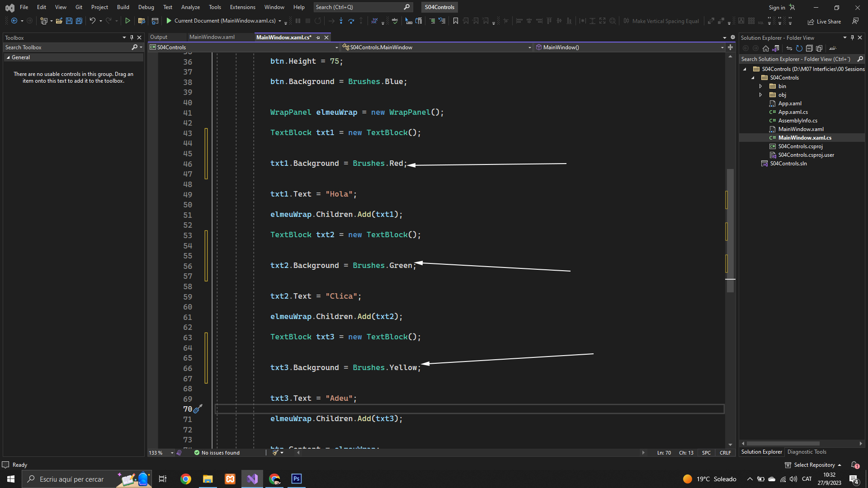Toggle Show All Files in Solution Explorer
This screenshot has width=868, height=488.
coord(819,48)
